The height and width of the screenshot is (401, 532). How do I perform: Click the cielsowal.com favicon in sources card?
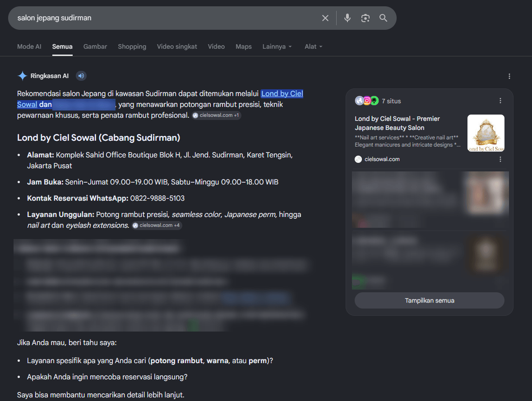point(358,159)
